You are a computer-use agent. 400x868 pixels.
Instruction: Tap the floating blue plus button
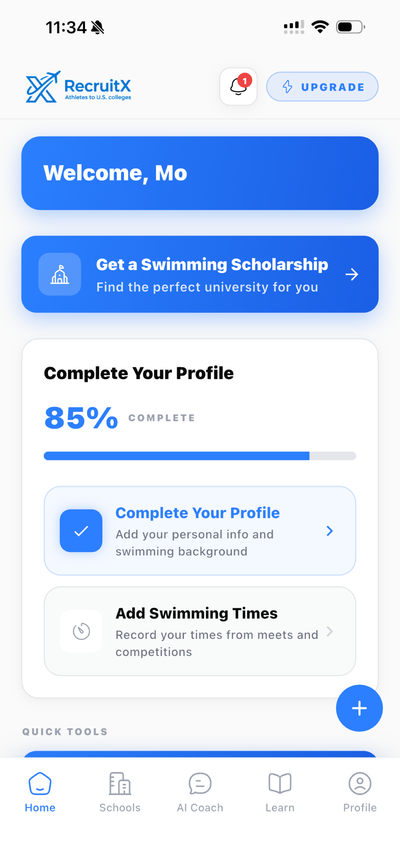point(359,708)
